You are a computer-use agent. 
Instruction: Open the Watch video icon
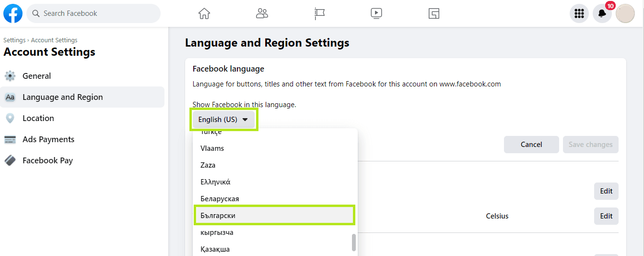click(376, 13)
